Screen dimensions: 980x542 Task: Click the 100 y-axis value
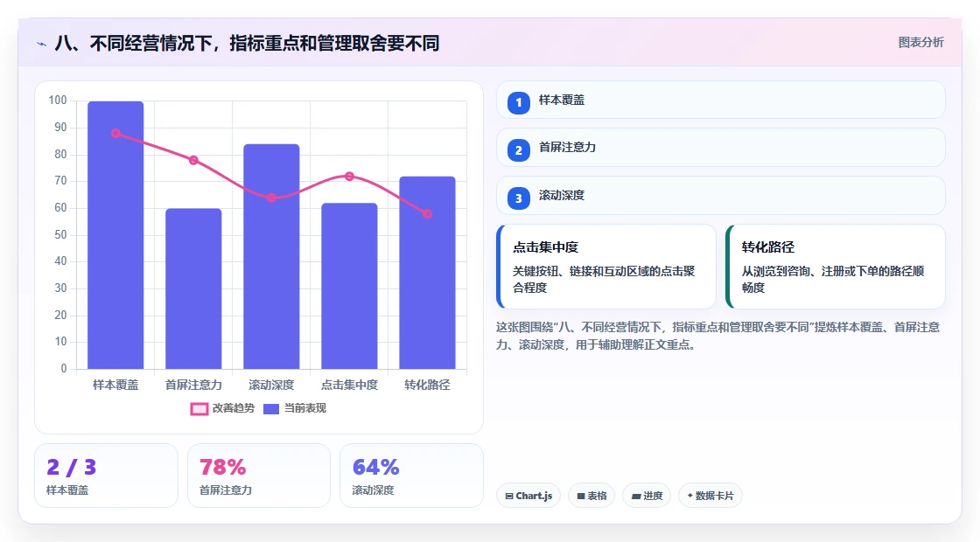point(58,101)
